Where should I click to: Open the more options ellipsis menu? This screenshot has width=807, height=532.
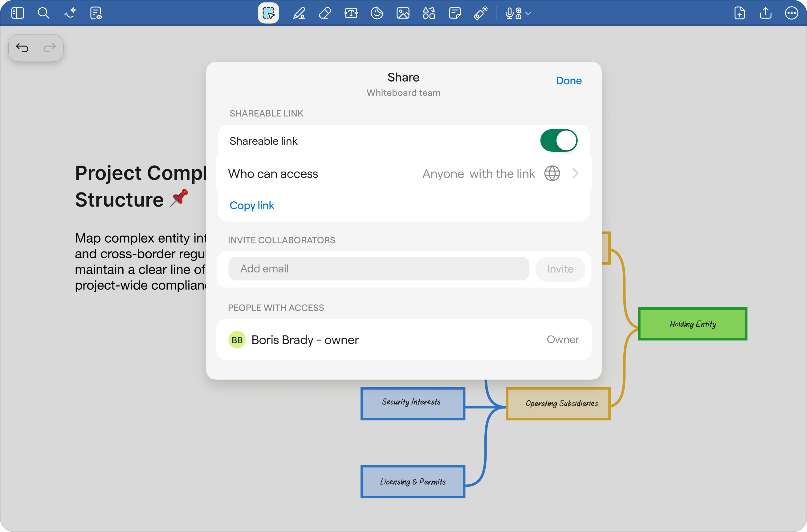(x=791, y=13)
